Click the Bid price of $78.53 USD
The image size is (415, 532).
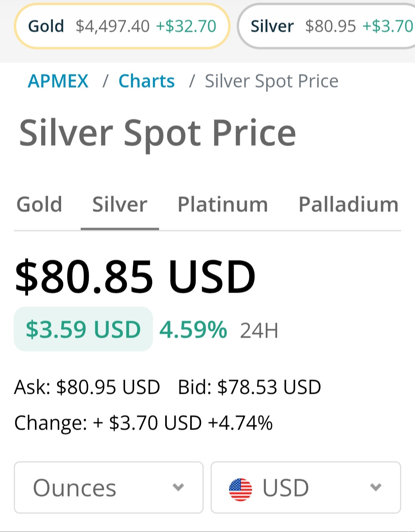(249, 387)
